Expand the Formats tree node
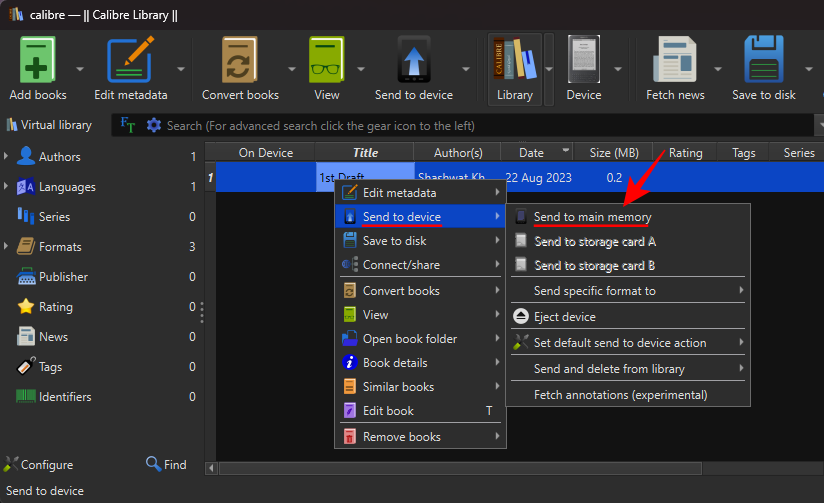This screenshot has height=503, width=824. tap(6, 246)
